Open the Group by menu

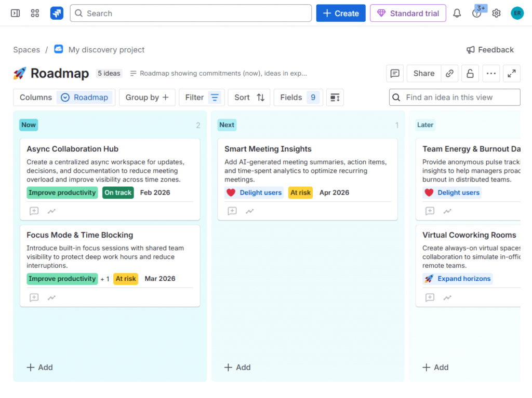point(147,98)
